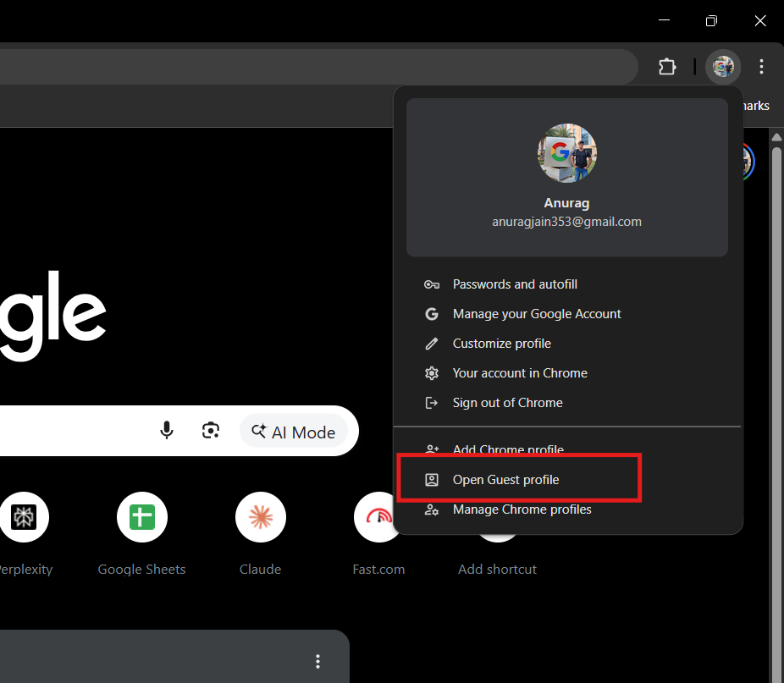Open the Google Sheets shortcut
This screenshot has width=784, height=683.
(x=141, y=516)
